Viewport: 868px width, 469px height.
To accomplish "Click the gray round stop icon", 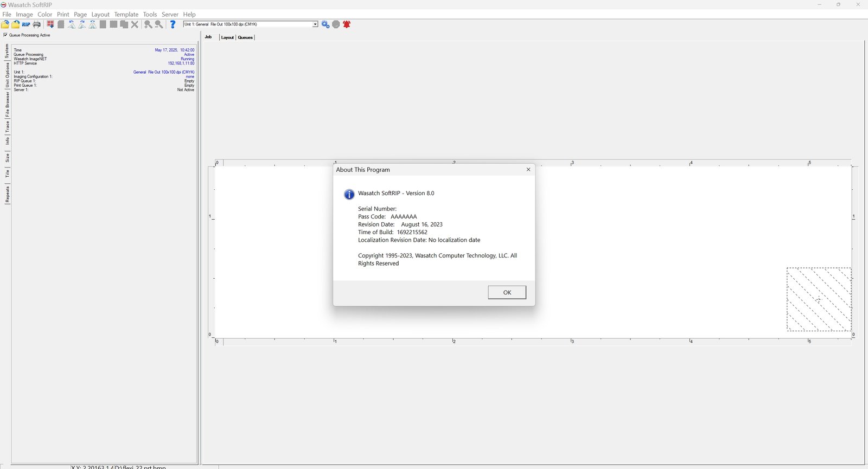I will (x=336, y=24).
